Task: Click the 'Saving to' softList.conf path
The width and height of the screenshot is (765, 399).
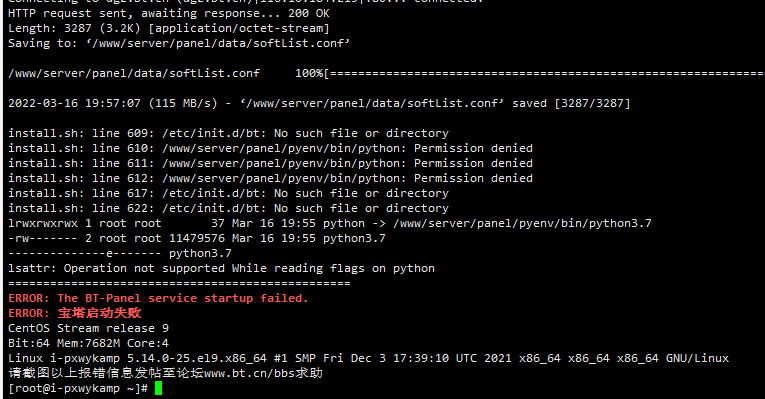Action: pyautogui.click(x=218, y=43)
